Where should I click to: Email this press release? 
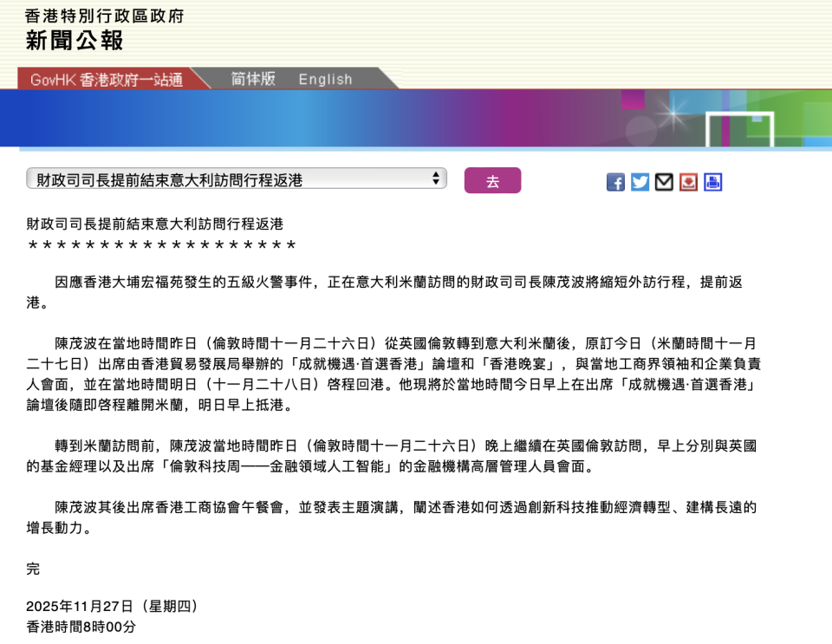(664, 182)
